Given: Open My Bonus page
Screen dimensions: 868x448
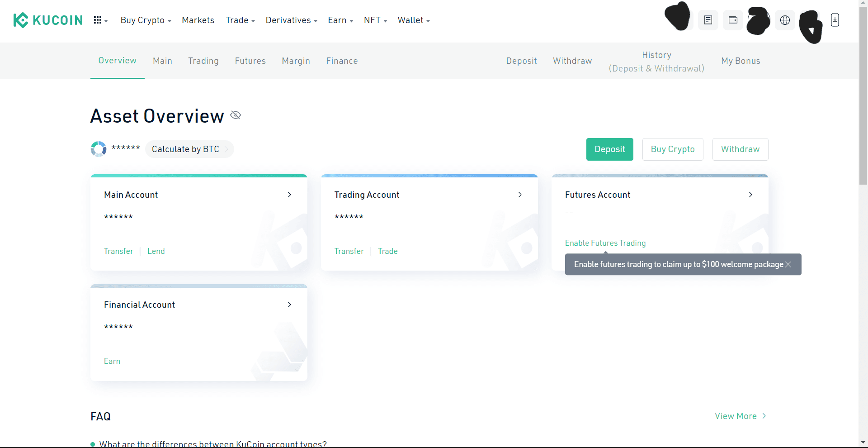Looking at the screenshot, I should click(x=741, y=61).
